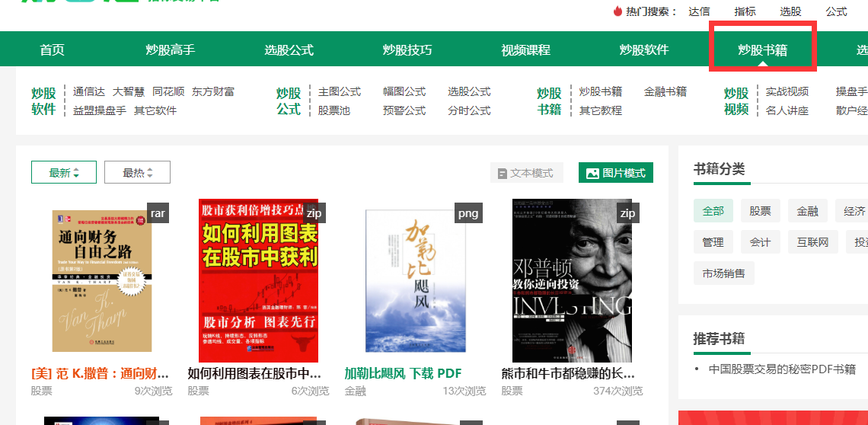The image size is (868, 425).
Task: Open title link 如何利用图表在股市中...
Action: (254, 373)
